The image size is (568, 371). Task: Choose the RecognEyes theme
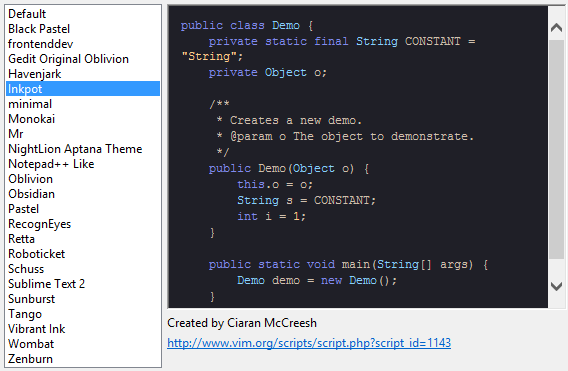tap(83, 224)
